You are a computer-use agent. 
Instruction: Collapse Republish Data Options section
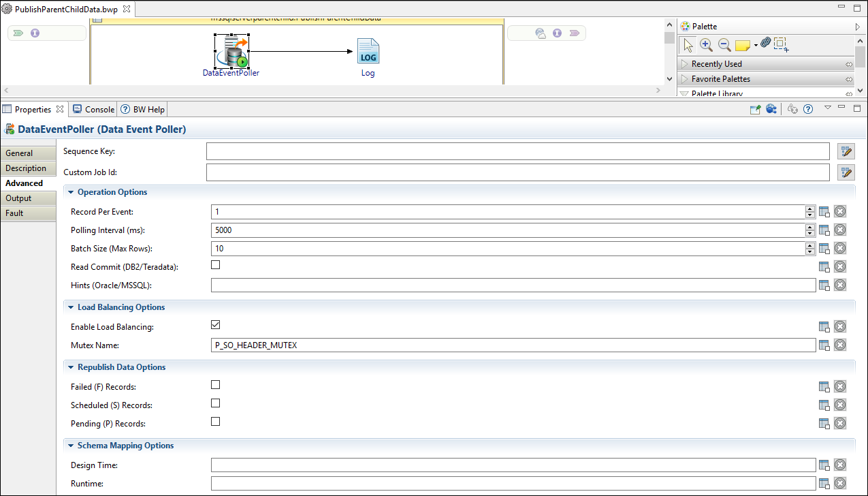tap(71, 367)
